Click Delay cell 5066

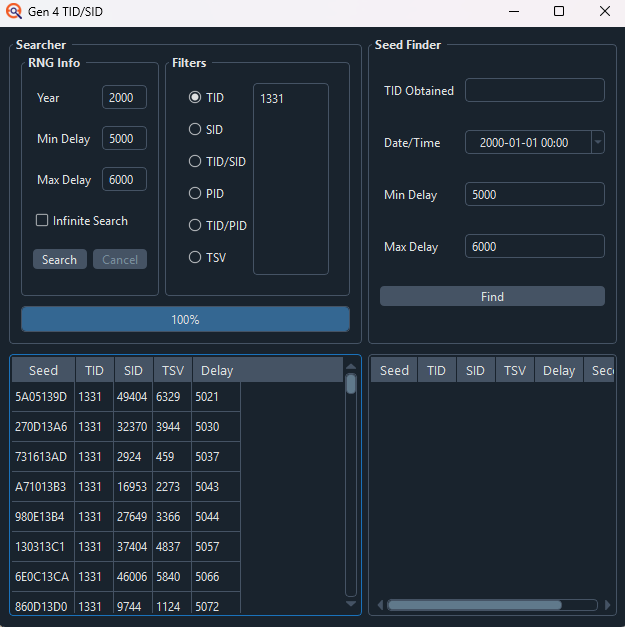pos(216,577)
